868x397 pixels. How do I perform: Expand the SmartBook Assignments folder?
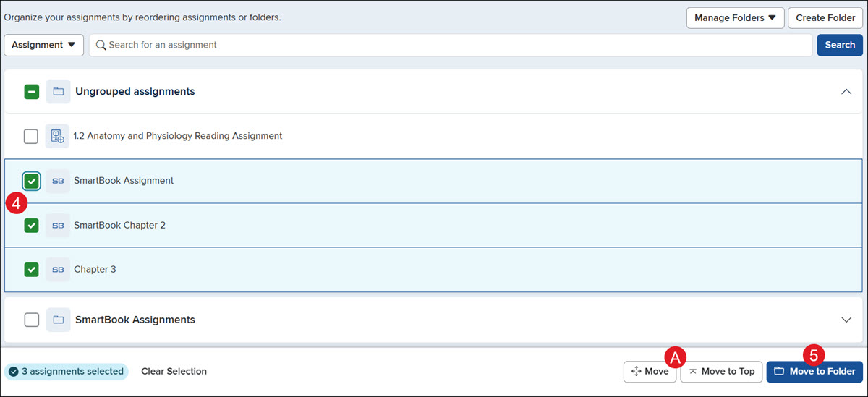point(846,320)
